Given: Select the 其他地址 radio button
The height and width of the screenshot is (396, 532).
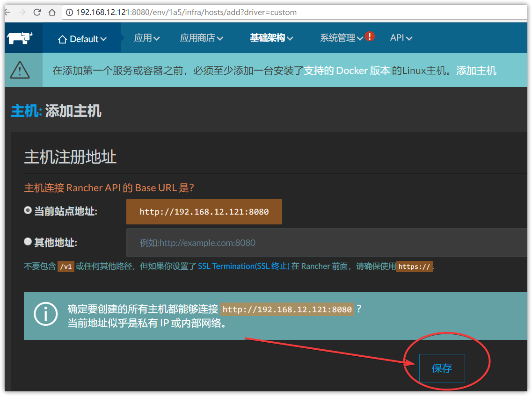Looking at the screenshot, I should click(28, 242).
